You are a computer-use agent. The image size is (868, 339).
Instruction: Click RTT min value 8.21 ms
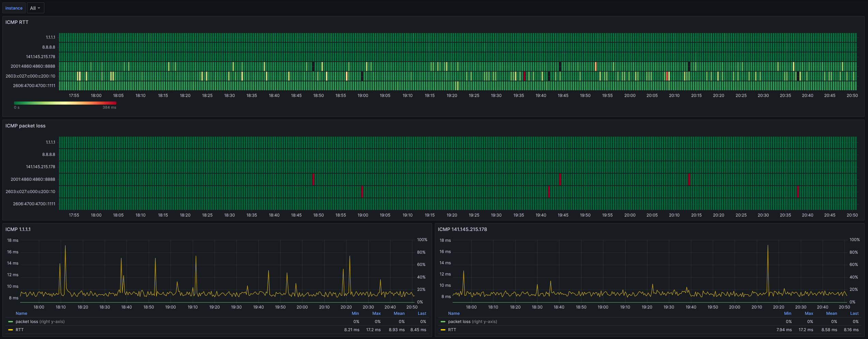coord(352,330)
